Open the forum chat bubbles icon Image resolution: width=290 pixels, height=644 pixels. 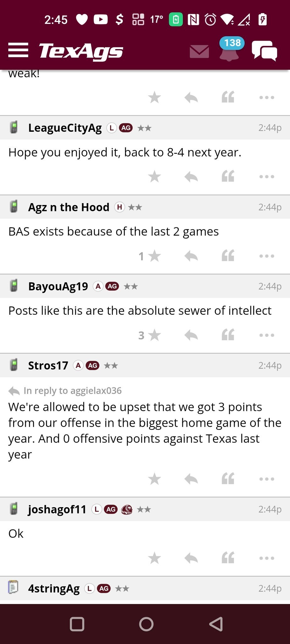[264, 51]
